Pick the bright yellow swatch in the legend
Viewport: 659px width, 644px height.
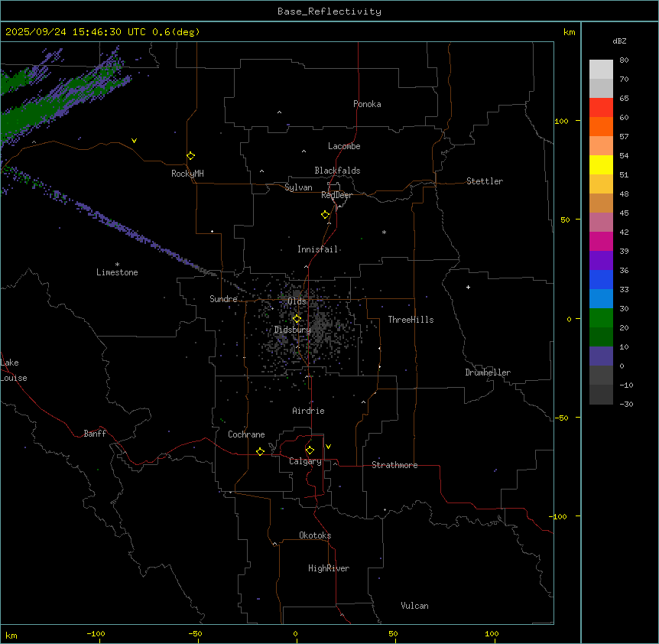coord(601,164)
